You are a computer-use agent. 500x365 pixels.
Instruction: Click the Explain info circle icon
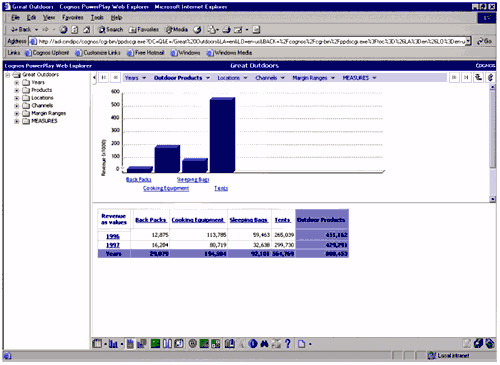point(253,344)
